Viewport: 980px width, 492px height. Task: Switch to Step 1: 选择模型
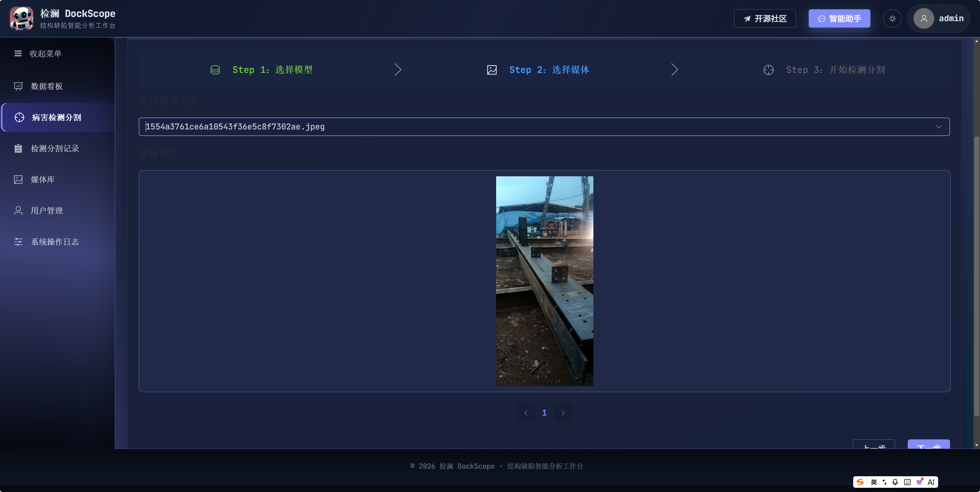[272, 70]
